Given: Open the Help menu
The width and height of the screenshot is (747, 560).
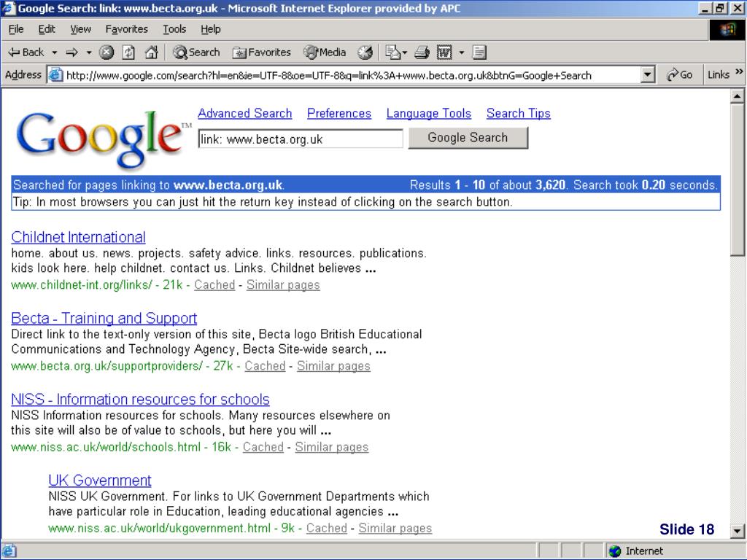Looking at the screenshot, I should (x=210, y=29).
